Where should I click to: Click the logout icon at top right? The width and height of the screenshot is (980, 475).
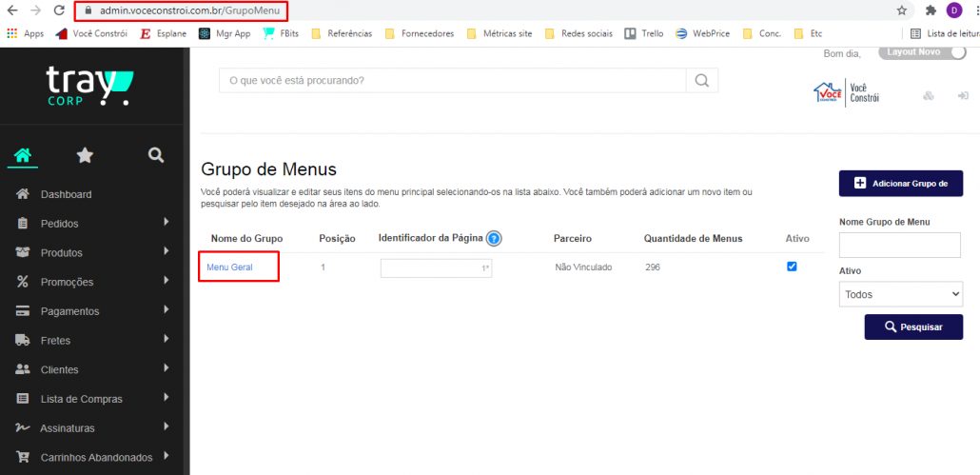point(963,96)
